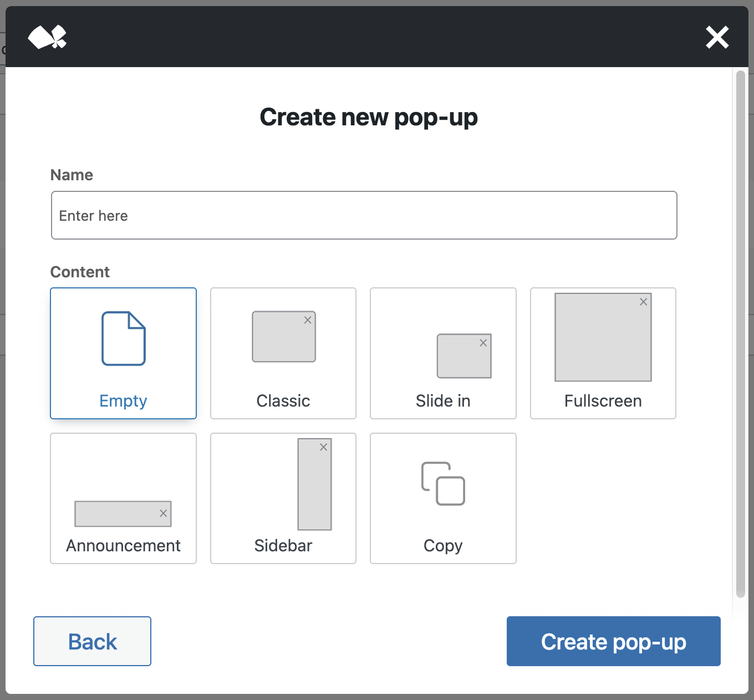The image size is (754, 700).
Task: Select the Fullscreen pop-up type
Action: pos(603,353)
